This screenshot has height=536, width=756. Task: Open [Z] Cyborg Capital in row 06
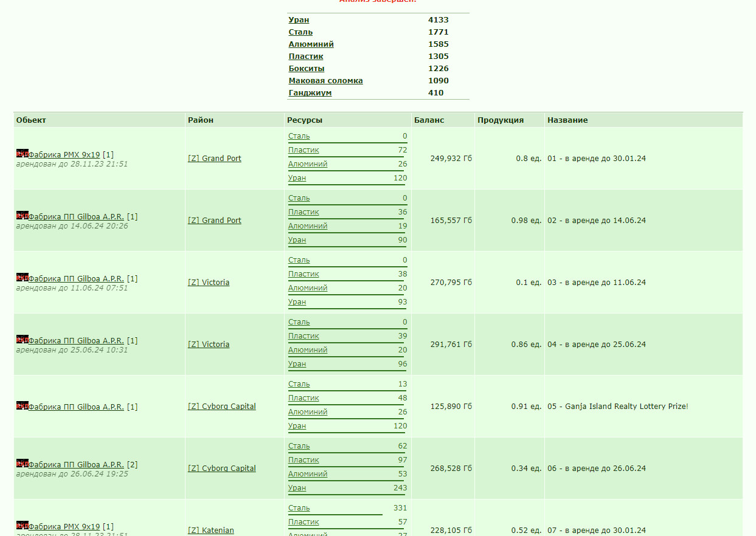coord(222,469)
